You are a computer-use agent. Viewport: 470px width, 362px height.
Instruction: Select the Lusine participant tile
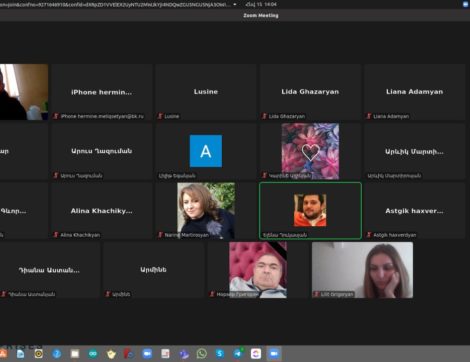(206, 92)
